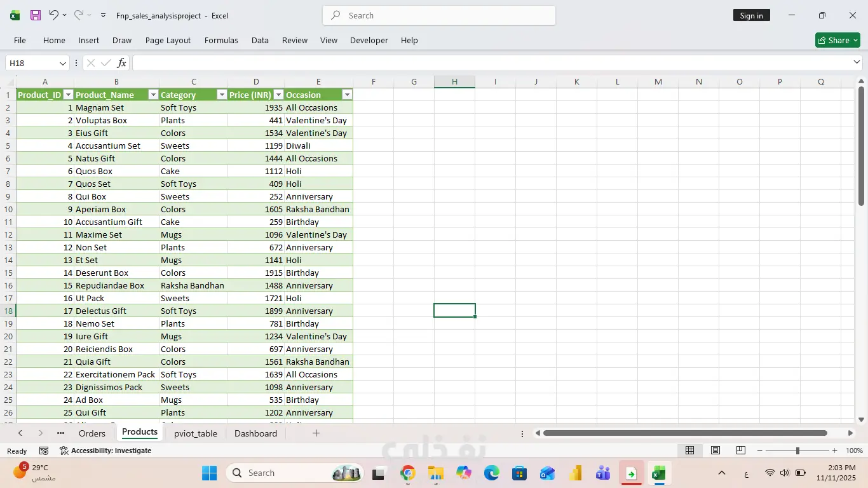
Task: Switch to the pviot_table sheet
Action: tap(196, 433)
